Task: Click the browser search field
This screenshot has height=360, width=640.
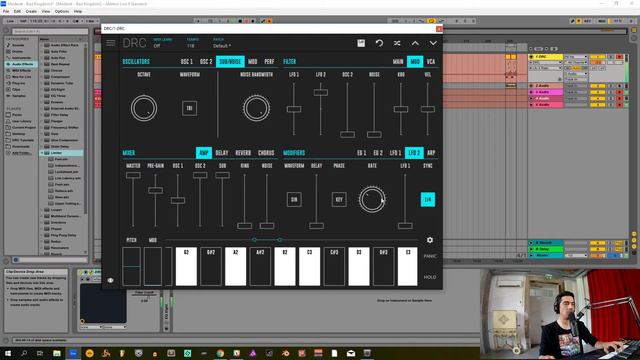Action: [49, 31]
